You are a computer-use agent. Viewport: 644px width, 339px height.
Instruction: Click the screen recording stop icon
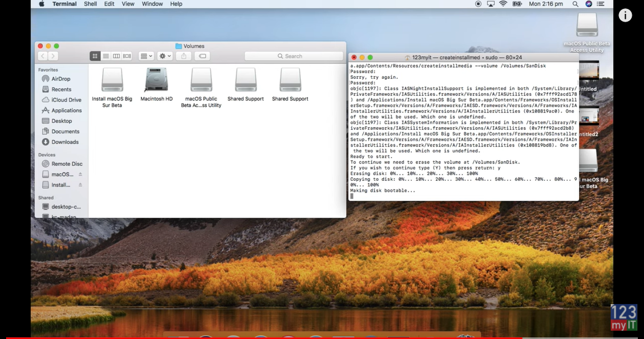click(x=479, y=4)
